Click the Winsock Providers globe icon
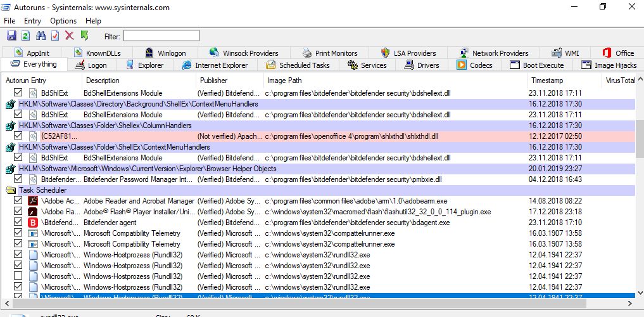 214,53
